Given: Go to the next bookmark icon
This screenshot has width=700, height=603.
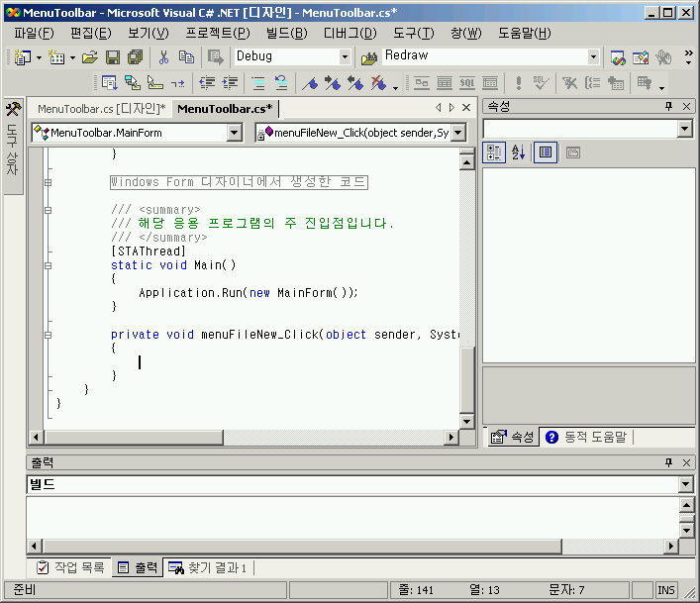Looking at the screenshot, I should point(333,83).
